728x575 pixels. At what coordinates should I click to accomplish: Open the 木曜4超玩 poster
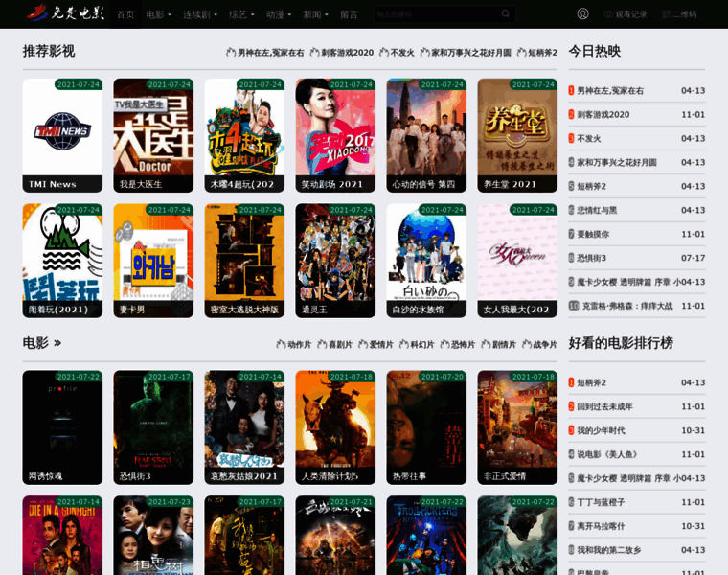244,135
